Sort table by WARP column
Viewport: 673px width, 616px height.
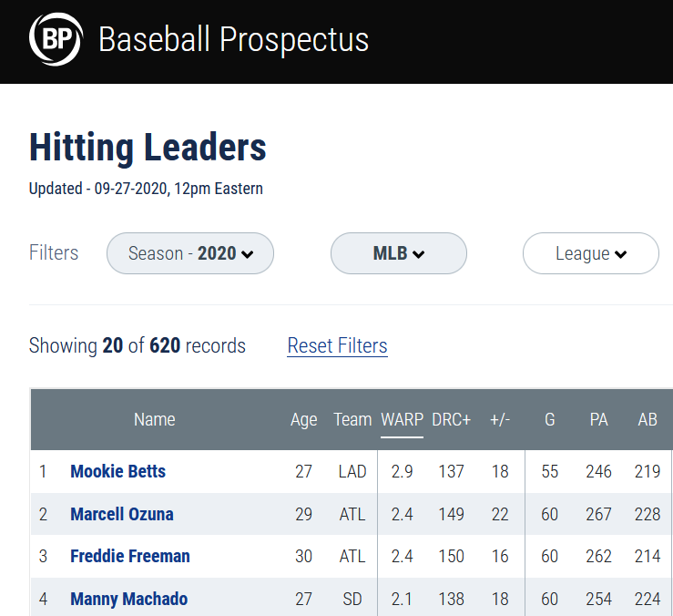(402, 420)
